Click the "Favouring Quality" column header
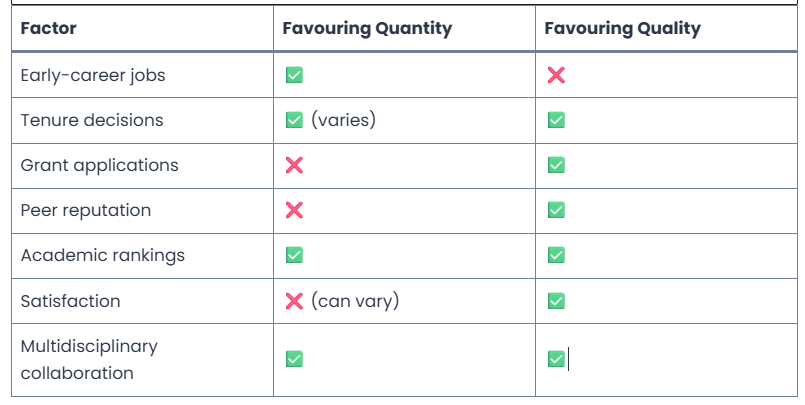Screen dimensions: 805x405 coord(622,29)
